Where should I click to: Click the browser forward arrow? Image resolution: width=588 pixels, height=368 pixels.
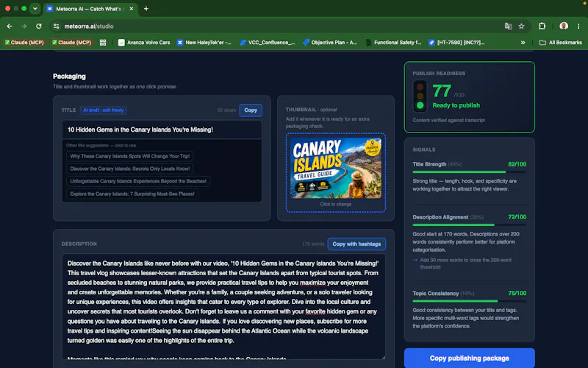(24, 26)
